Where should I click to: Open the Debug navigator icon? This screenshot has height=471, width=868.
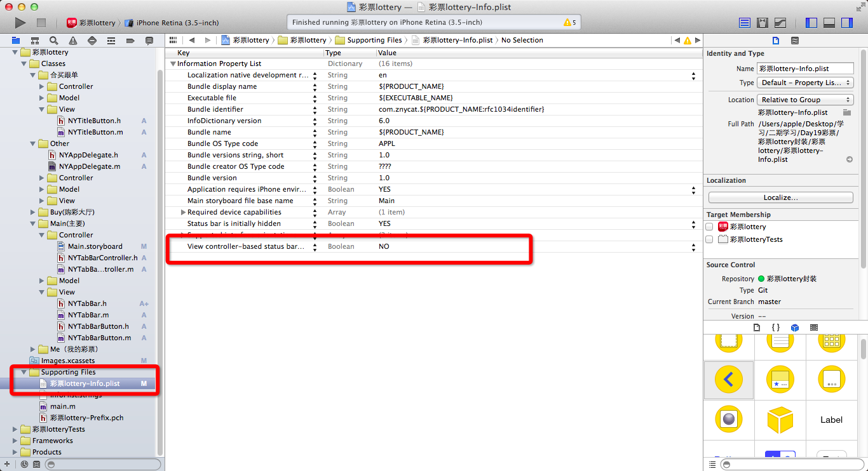[x=111, y=40]
